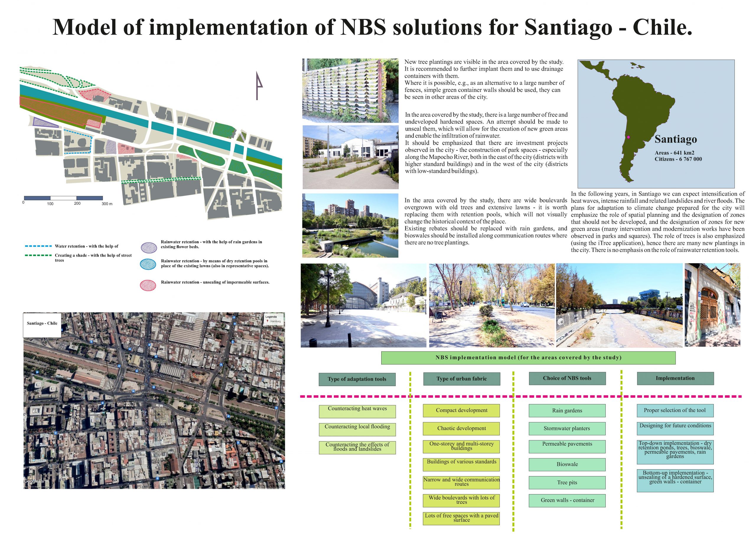Viewport: 756px width, 534px height.
Task: Click 'Green walls - container' box
Action: pyautogui.click(x=567, y=501)
